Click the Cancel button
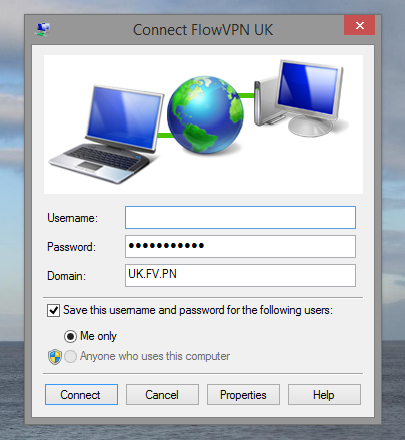 [x=162, y=395]
